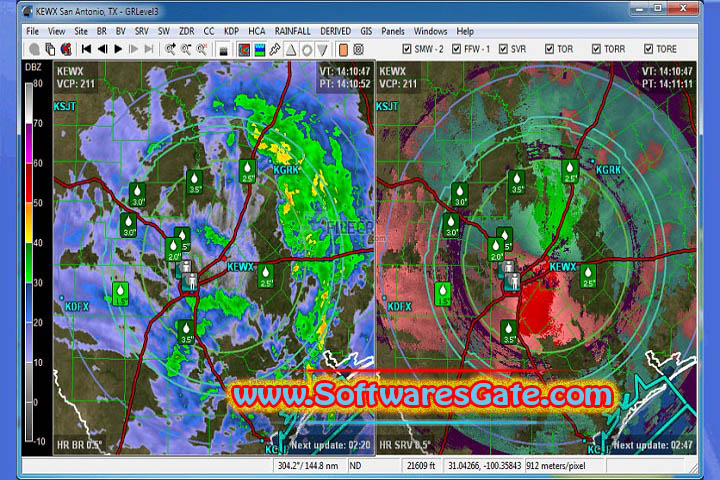This screenshot has width=720, height=480.
Task: Click the 21609 ft status bar entry
Action: pyautogui.click(x=421, y=466)
